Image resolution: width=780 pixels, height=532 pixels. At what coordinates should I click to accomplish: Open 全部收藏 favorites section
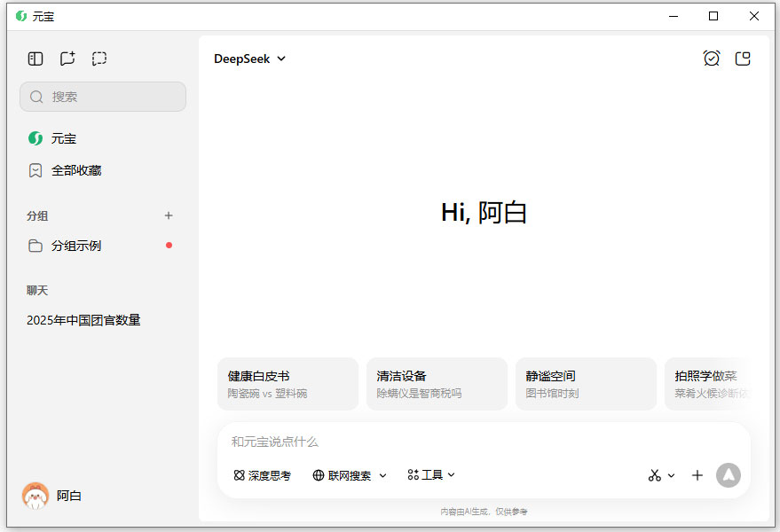(x=76, y=170)
